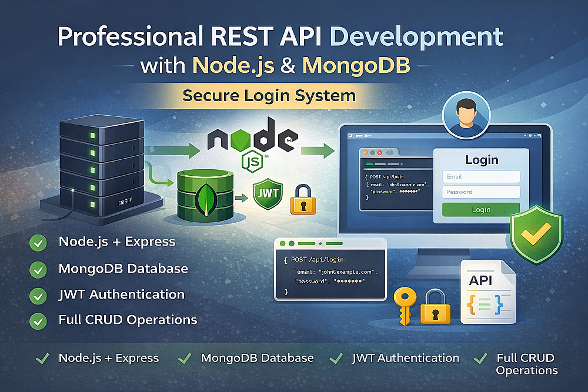Image resolution: width=588 pixels, height=392 pixels.
Task: Click the green Login button
Action: tap(481, 209)
